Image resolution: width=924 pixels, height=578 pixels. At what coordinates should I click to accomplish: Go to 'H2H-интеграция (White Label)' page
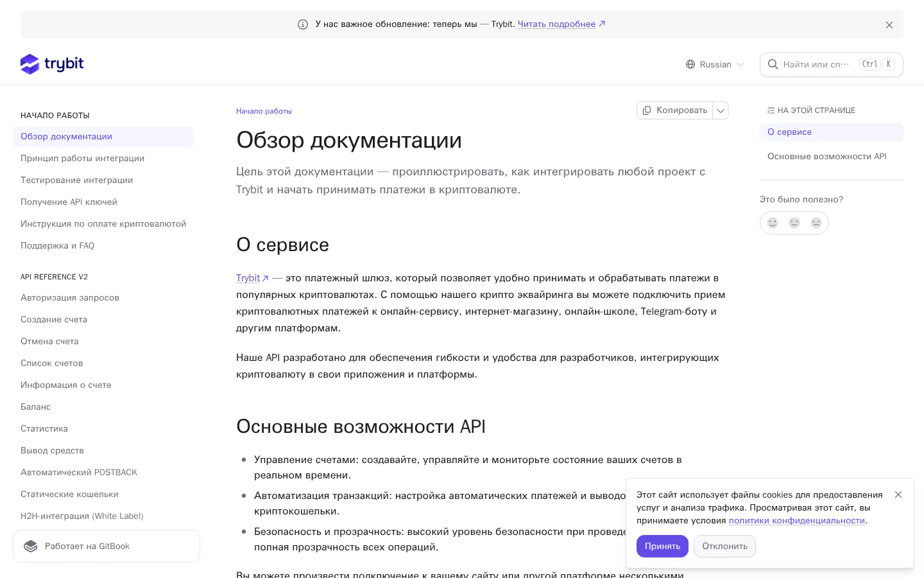(x=103, y=516)
